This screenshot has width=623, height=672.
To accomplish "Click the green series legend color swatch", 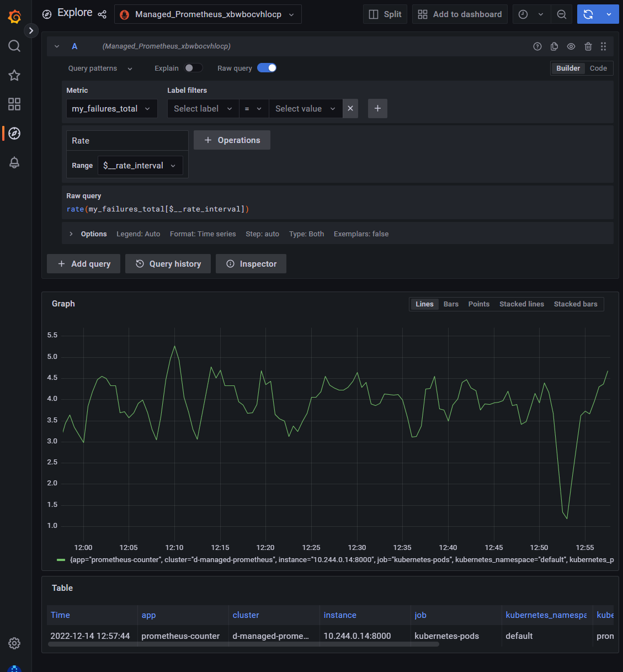I will tap(61, 560).
